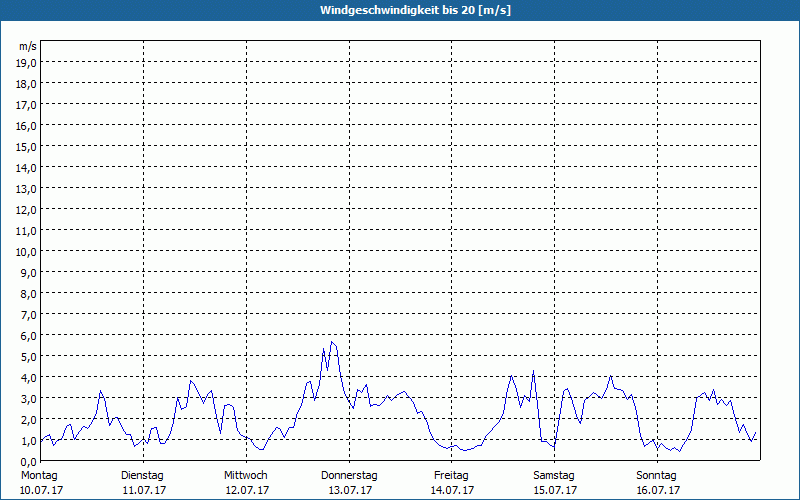Select the 8,0 y-axis value
800x500 pixels.
click(x=29, y=294)
